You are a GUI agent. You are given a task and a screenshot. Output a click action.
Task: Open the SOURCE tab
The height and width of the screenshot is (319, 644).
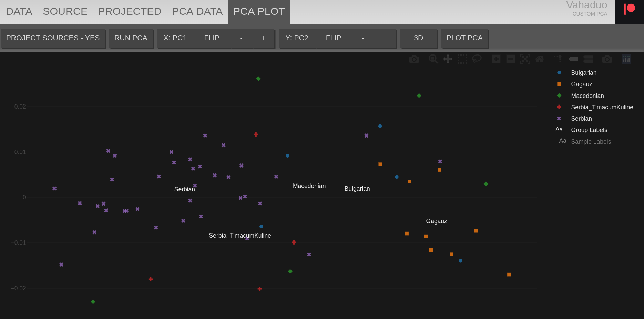point(65,11)
